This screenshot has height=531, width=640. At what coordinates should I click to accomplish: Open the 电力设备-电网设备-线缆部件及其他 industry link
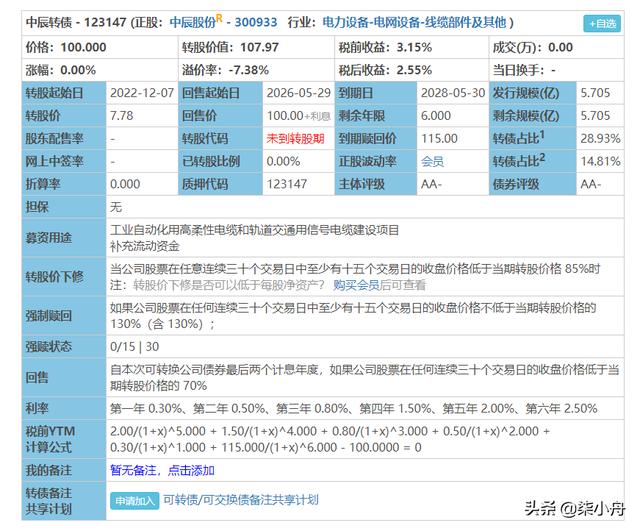pos(414,22)
